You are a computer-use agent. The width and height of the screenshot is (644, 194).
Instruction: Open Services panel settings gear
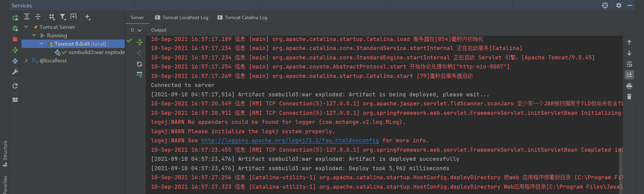click(x=619, y=5)
